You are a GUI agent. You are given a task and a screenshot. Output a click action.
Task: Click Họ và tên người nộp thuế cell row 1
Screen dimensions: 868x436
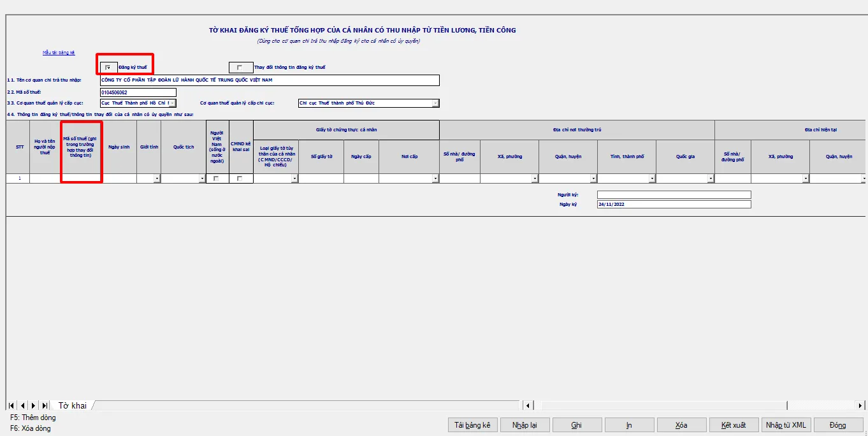pos(45,178)
